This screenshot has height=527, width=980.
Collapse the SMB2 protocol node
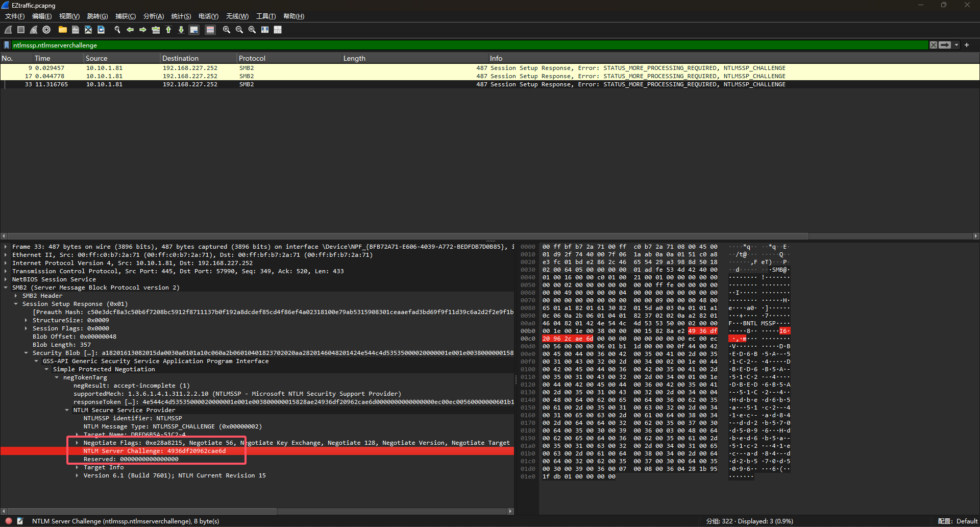point(6,288)
